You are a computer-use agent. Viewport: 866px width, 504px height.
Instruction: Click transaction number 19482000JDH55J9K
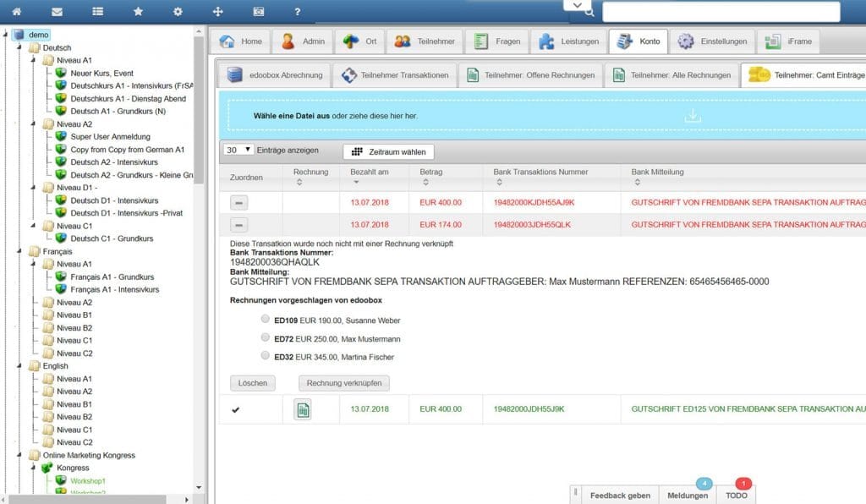point(529,409)
